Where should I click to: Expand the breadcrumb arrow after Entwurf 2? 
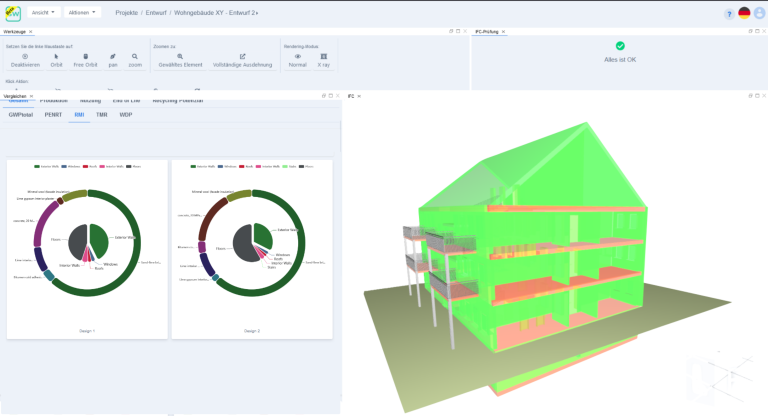pyautogui.click(x=257, y=13)
